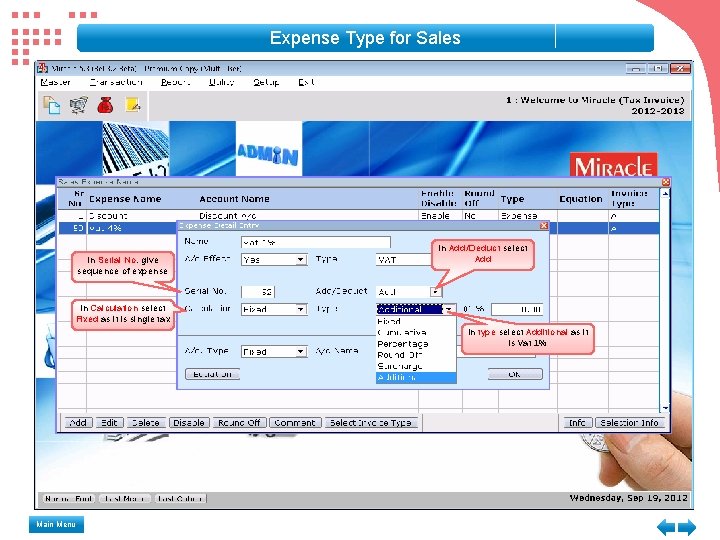Click the Expense Name column header
The height and width of the screenshot is (540, 720).
125,199
